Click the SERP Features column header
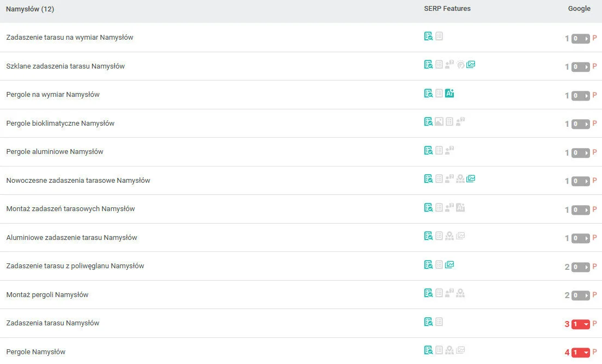The image size is (602, 364). pyautogui.click(x=447, y=9)
